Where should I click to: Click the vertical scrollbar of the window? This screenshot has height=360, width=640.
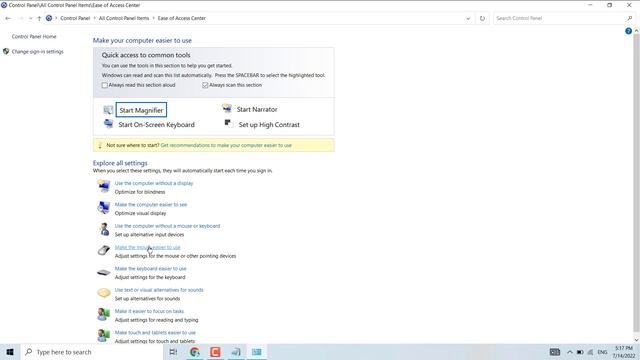[x=636, y=184]
